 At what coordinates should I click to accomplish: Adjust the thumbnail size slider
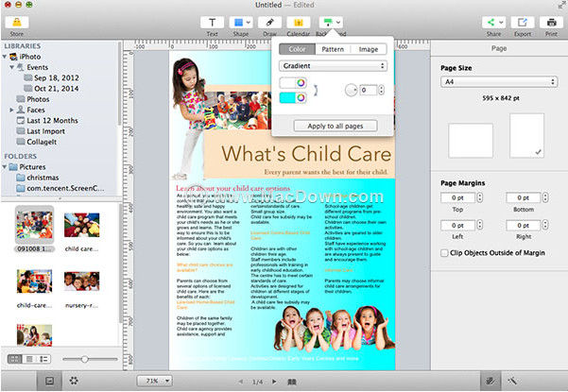click(84, 359)
